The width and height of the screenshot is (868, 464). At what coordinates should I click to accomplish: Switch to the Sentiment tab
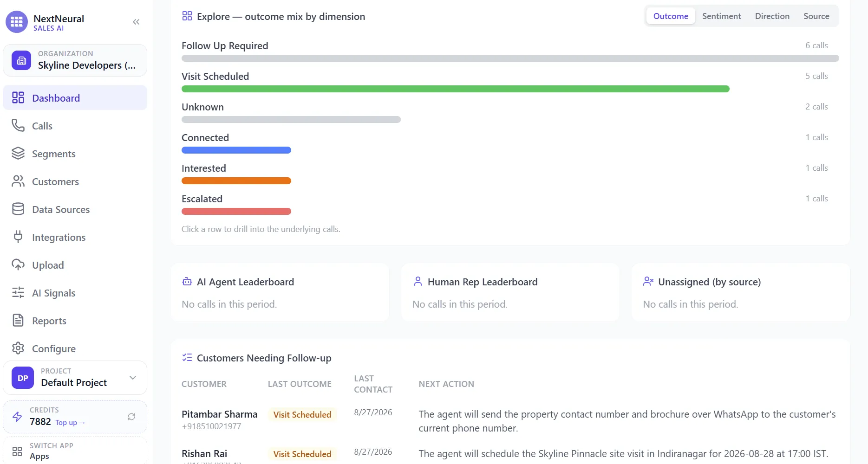pyautogui.click(x=721, y=16)
